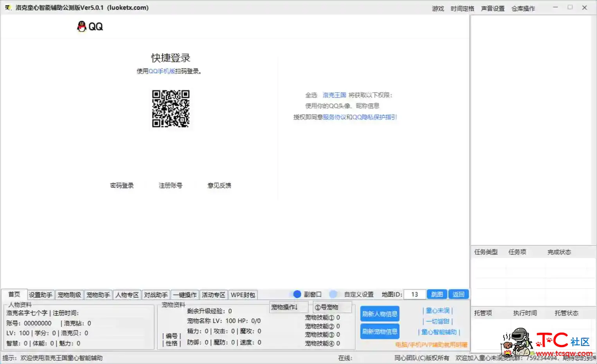Click the 在线: status bar entry
Screen dimensions: 597x364
345,358
